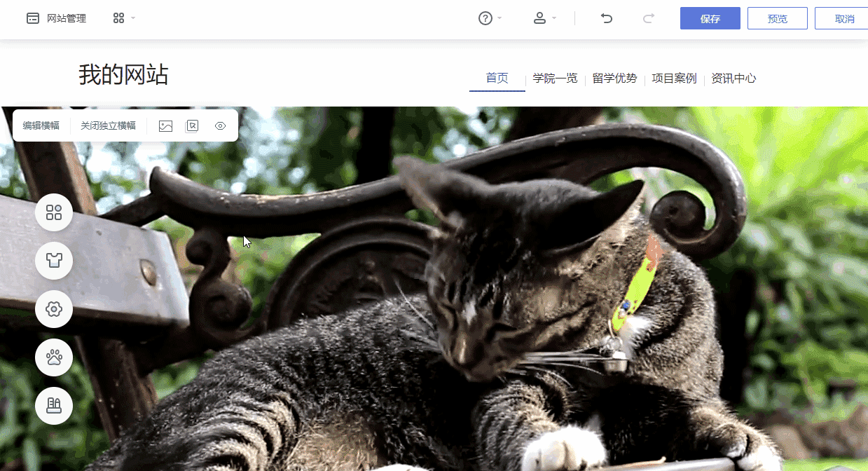Switch to 项目案例 navigation item
Screen dimensions: 868x471
pyautogui.click(x=674, y=78)
